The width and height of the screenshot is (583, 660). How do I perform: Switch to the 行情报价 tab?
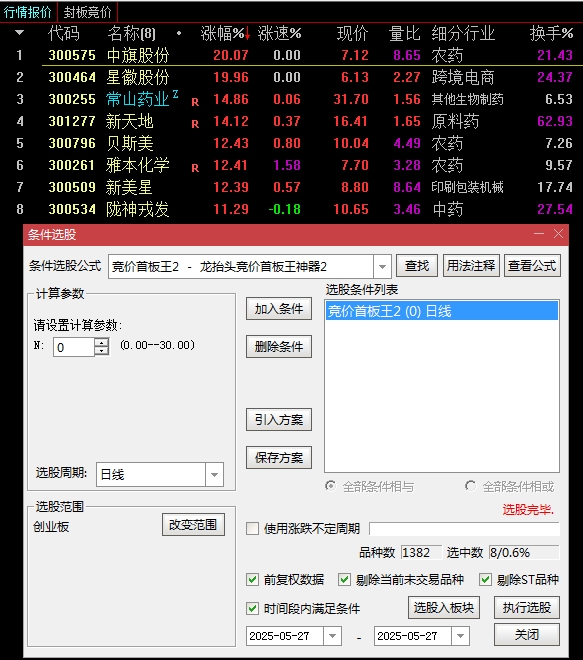28,12
